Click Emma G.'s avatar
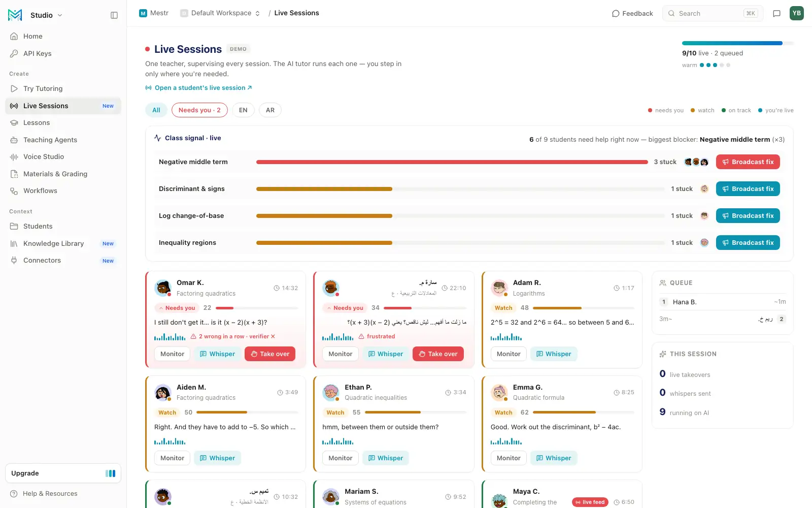The height and width of the screenshot is (508, 812). (499, 393)
